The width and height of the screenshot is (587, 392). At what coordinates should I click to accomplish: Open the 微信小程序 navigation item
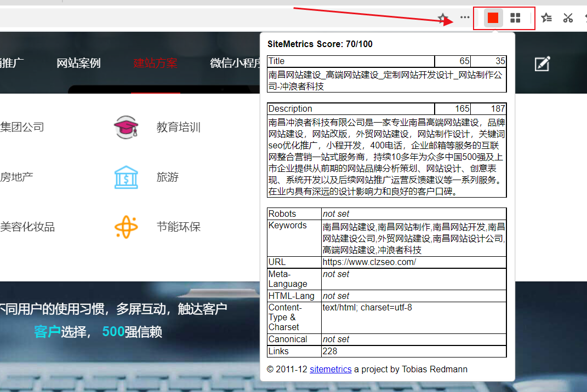click(235, 64)
